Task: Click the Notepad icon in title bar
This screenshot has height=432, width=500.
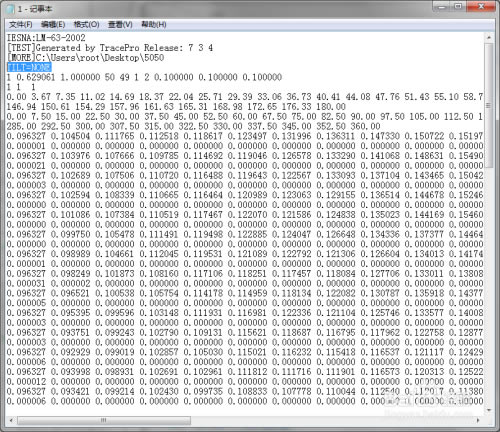Action: pyautogui.click(x=11, y=9)
